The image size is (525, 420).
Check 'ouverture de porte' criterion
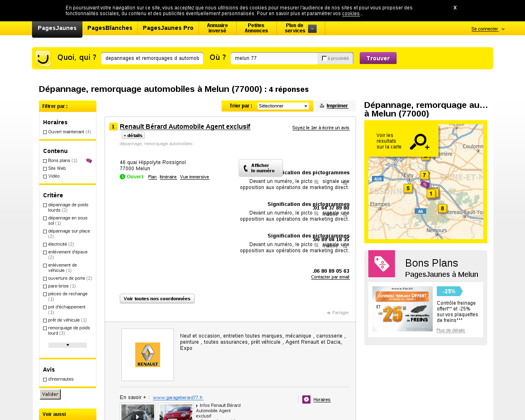[x=45, y=278]
